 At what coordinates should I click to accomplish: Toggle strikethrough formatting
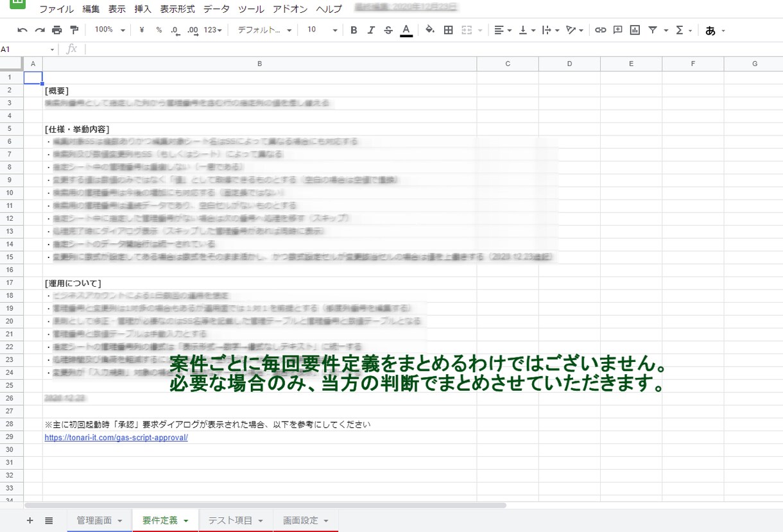pos(388,30)
